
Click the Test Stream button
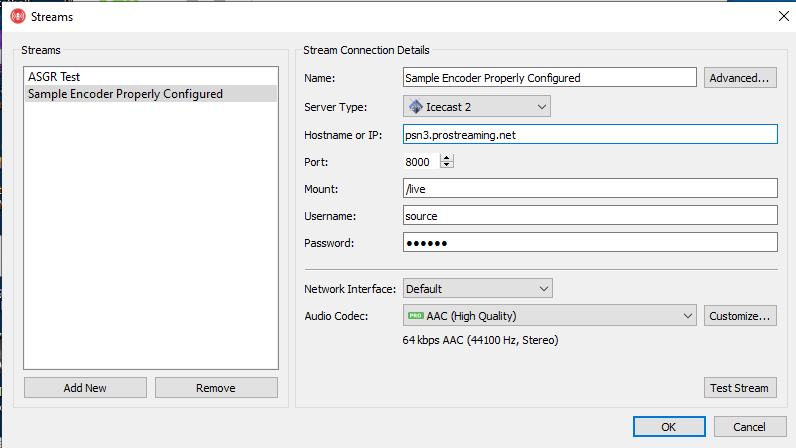[740, 388]
